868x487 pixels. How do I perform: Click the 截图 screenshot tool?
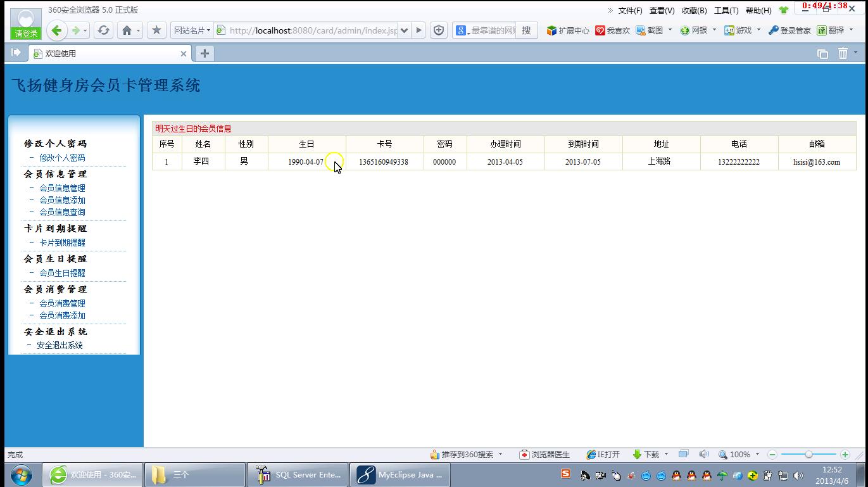tap(650, 30)
